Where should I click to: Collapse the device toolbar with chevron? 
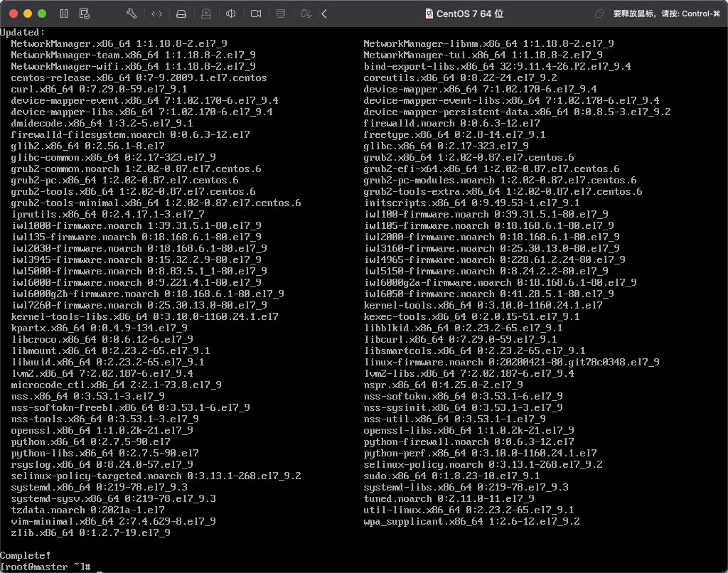point(324,14)
